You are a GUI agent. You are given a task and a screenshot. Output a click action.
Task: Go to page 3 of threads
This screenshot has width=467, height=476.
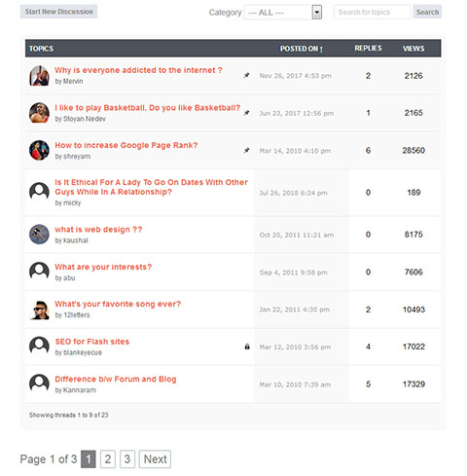coord(127,458)
